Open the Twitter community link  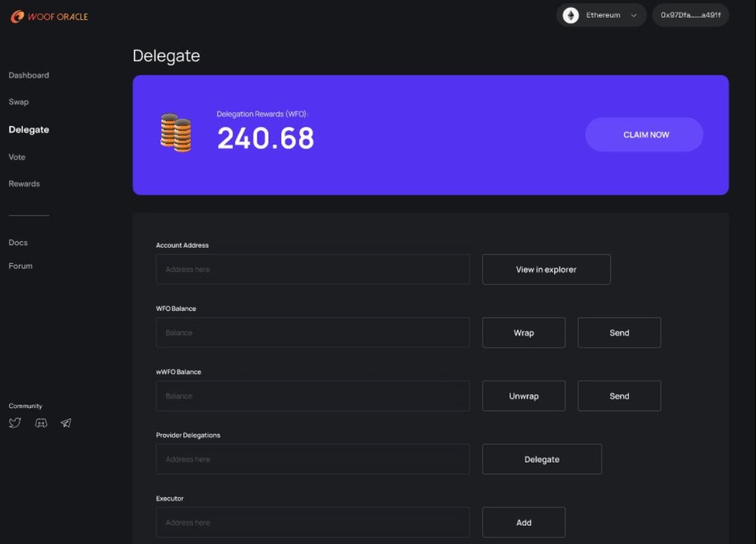click(x=15, y=423)
